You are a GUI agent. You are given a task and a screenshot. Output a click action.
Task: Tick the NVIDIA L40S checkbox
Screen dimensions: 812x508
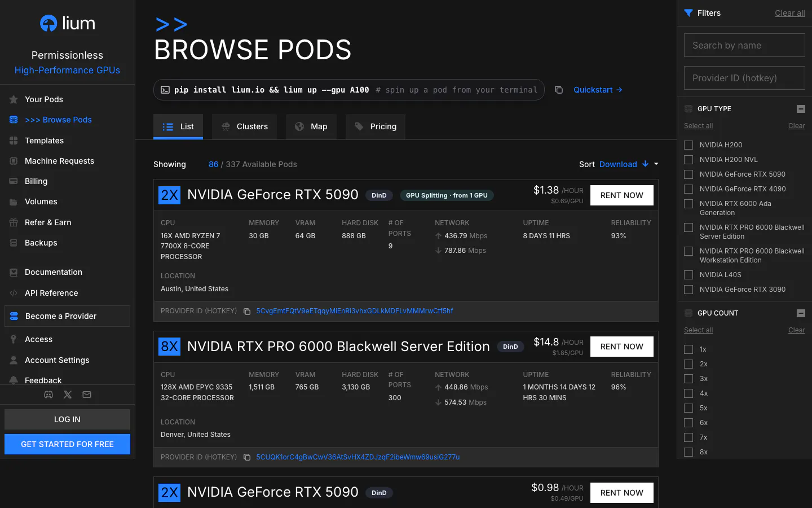pos(689,275)
